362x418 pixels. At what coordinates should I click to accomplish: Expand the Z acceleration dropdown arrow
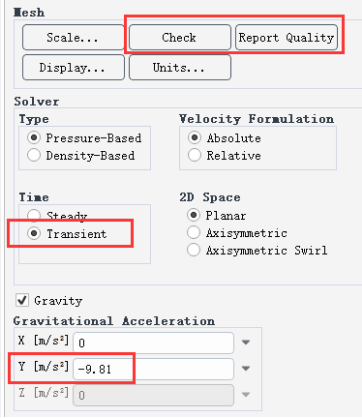tap(246, 395)
